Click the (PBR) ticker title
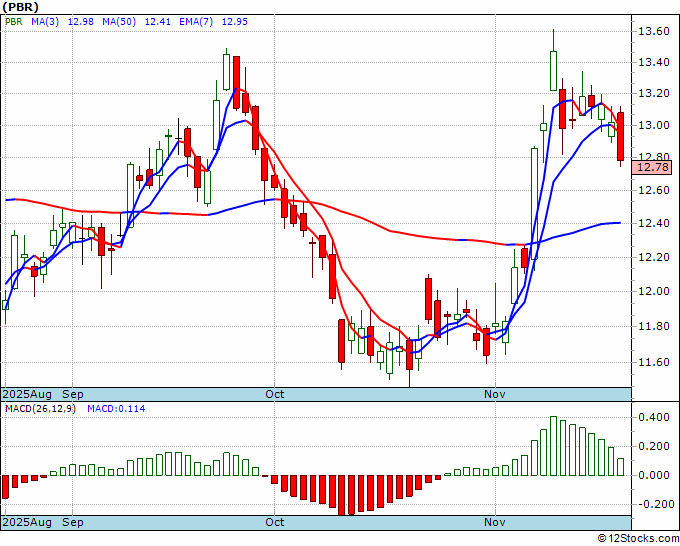Screen dimensions: 680x546 [x=21, y=7]
